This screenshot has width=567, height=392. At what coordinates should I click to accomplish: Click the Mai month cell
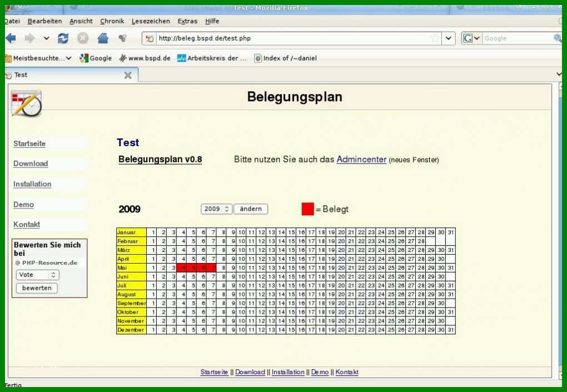tap(131, 267)
